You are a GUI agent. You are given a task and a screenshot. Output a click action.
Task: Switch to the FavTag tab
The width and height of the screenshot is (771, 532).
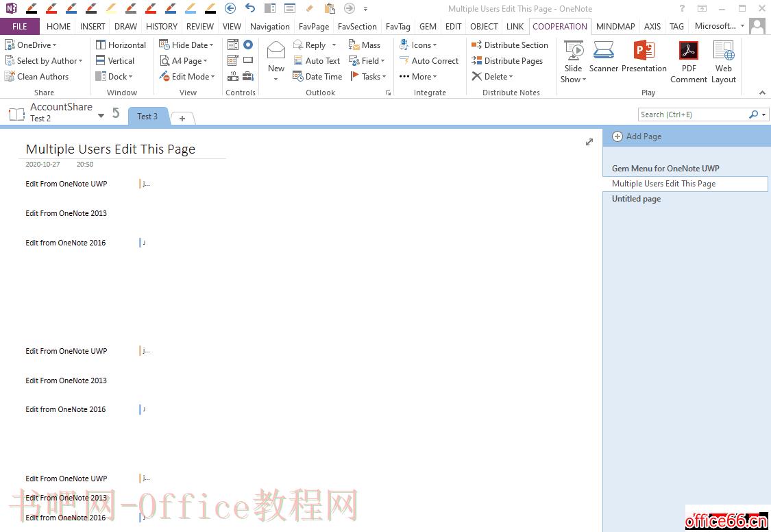coord(397,27)
